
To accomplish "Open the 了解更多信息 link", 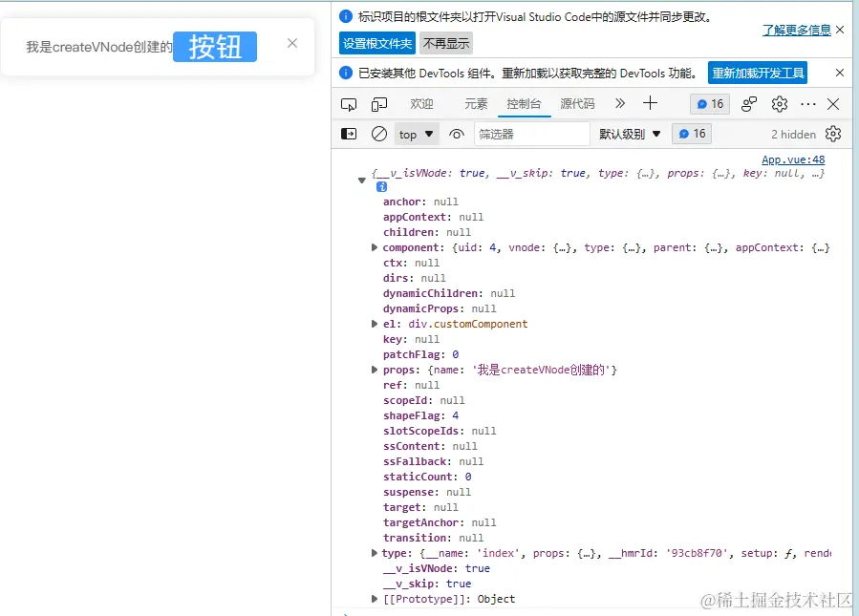I will click(797, 31).
